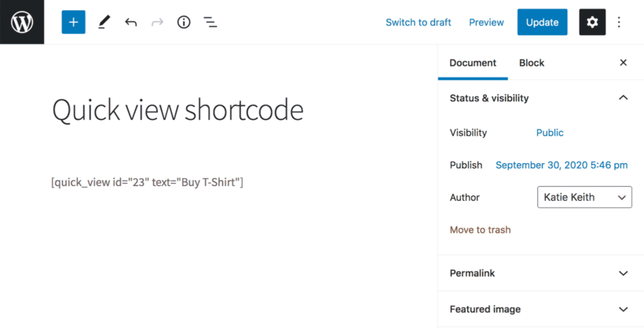Click the redo arrow icon
644x328 pixels.
pyautogui.click(x=157, y=22)
